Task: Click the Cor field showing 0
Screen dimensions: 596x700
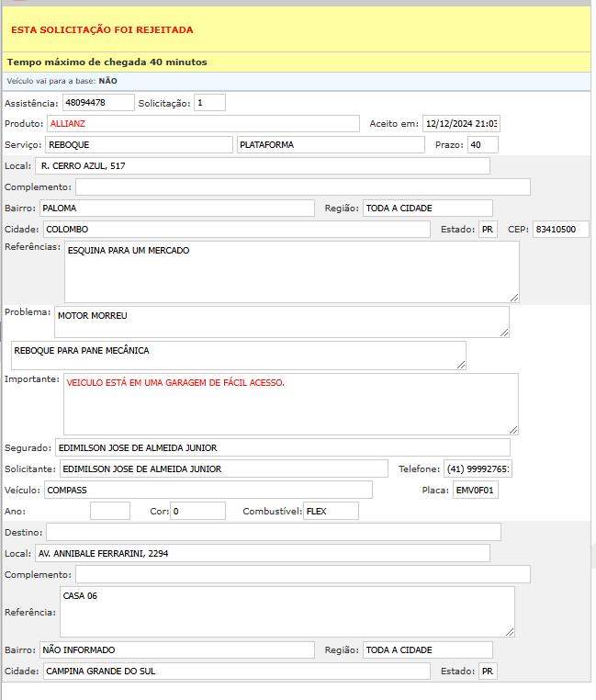Action: point(197,511)
